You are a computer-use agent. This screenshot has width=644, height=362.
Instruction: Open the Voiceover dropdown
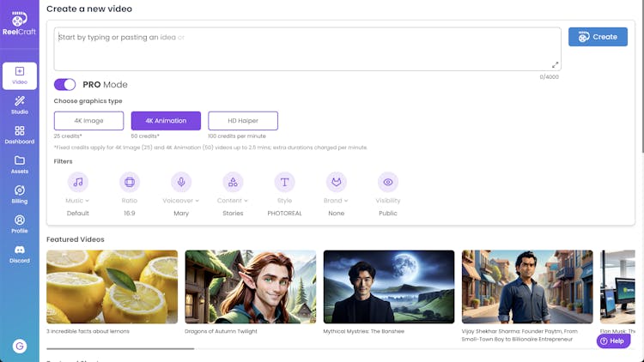coord(180,201)
